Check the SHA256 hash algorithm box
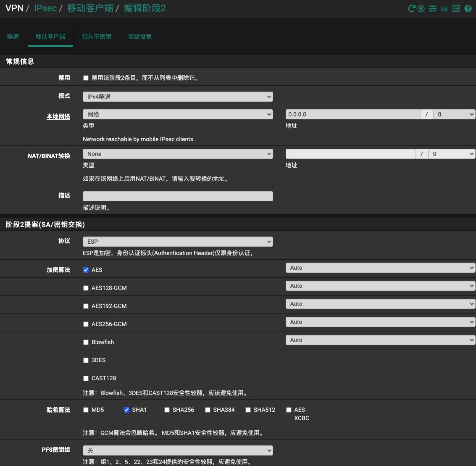Viewport: 476px width, 466px height. (x=167, y=410)
